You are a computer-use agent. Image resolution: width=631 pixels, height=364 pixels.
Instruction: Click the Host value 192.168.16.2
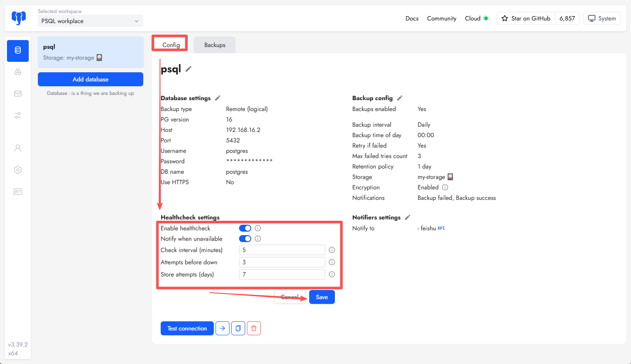(243, 130)
